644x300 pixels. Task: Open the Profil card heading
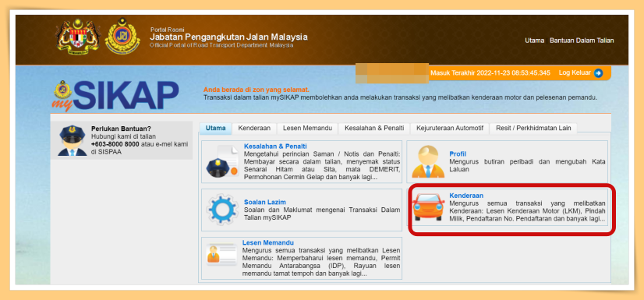coord(458,154)
